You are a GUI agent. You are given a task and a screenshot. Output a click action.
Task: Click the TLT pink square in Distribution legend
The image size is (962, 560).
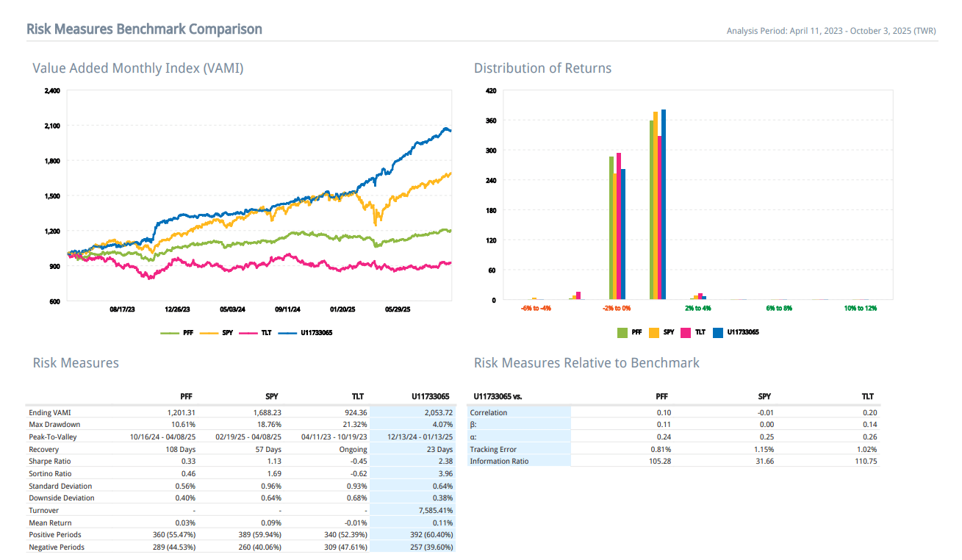pos(686,332)
